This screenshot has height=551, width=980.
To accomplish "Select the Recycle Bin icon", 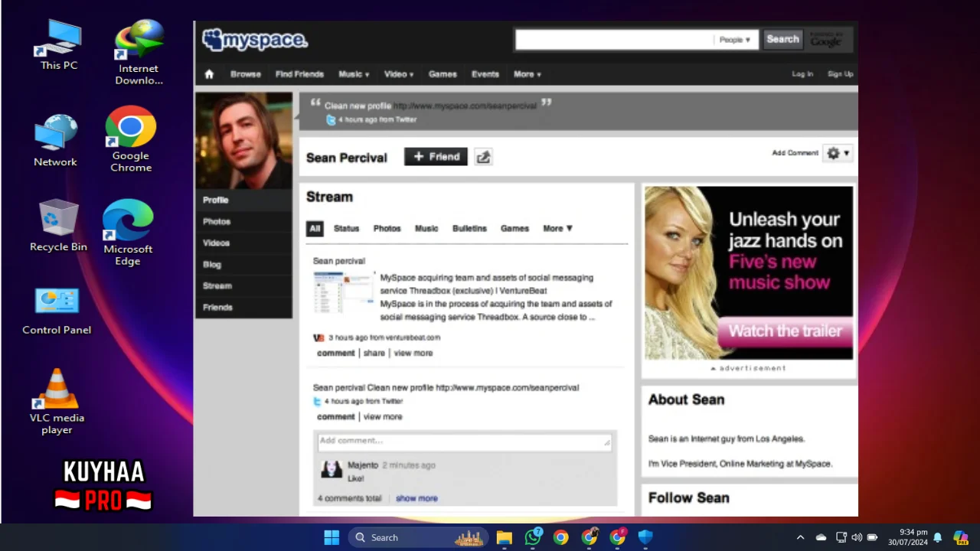I will tap(58, 226).
